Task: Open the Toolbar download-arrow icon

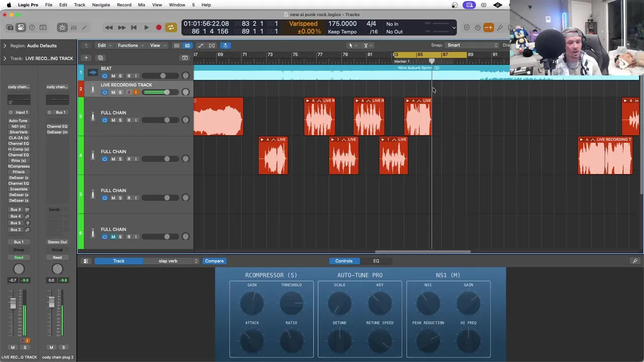Action: pyautogui.click(x=43, y=28)
